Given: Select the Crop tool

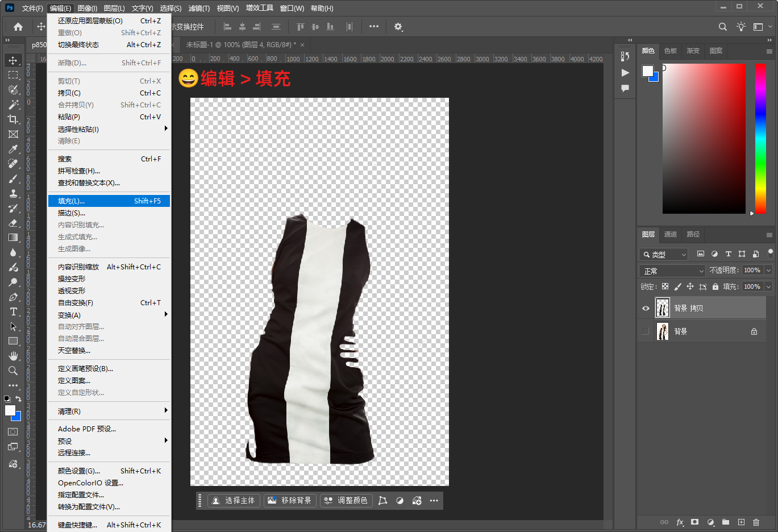Looking at the screenshot, I should tap(13, 119).
